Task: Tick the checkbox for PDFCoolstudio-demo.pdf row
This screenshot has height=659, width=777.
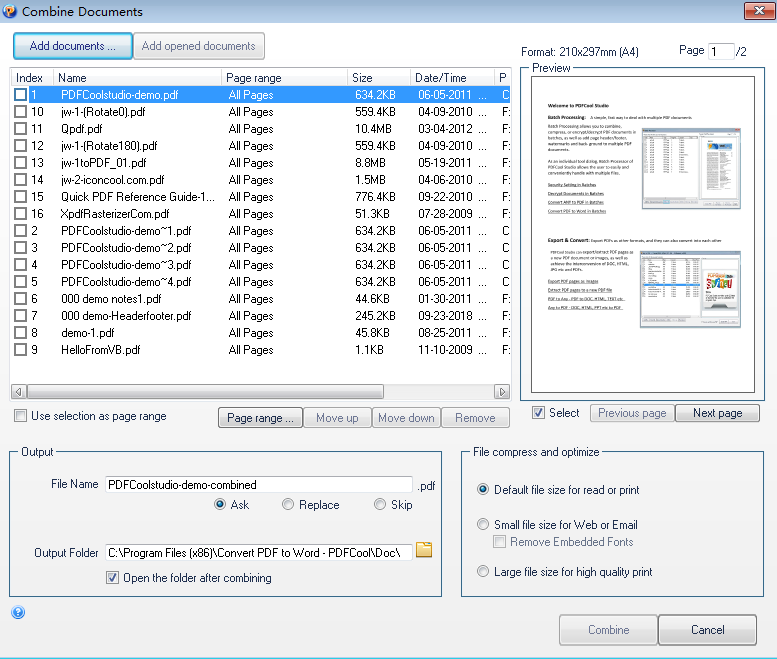Action: [20, 95]
